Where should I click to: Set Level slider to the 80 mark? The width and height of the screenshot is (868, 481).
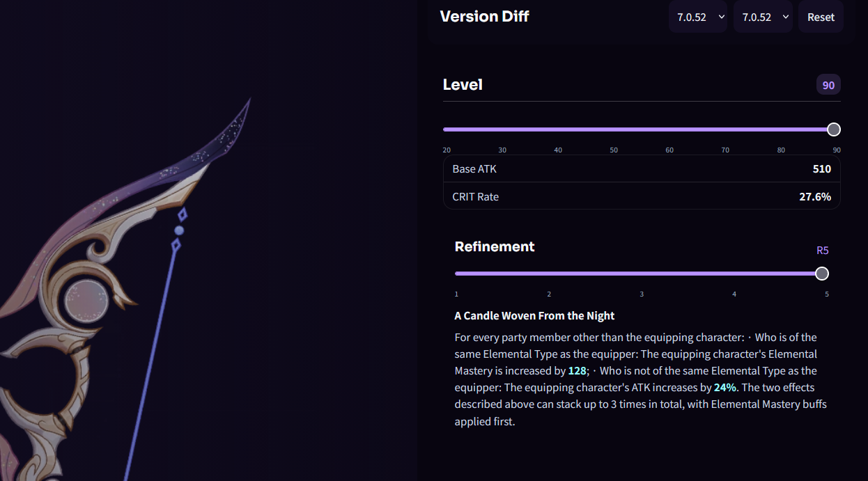[781, 129]
